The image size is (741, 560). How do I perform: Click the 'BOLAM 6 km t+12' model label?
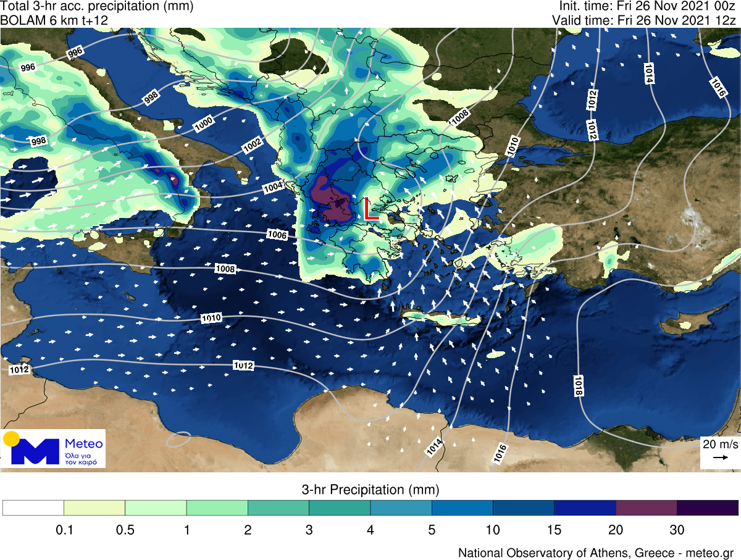[56, 20]
